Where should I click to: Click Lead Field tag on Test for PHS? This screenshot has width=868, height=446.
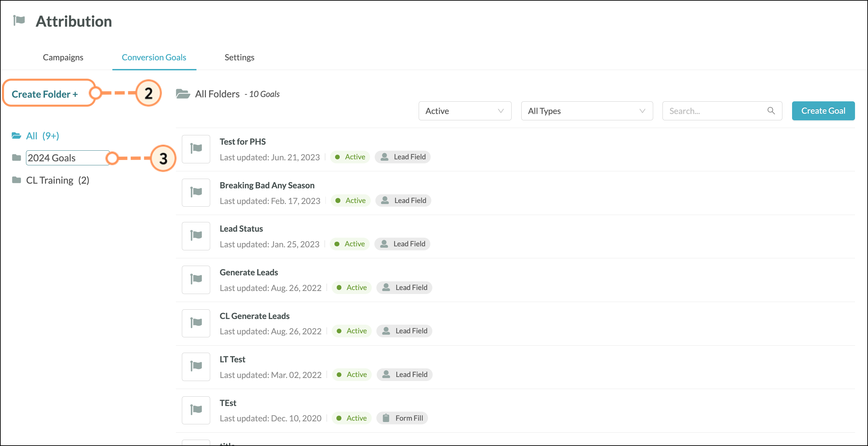[x=402, y=157]
